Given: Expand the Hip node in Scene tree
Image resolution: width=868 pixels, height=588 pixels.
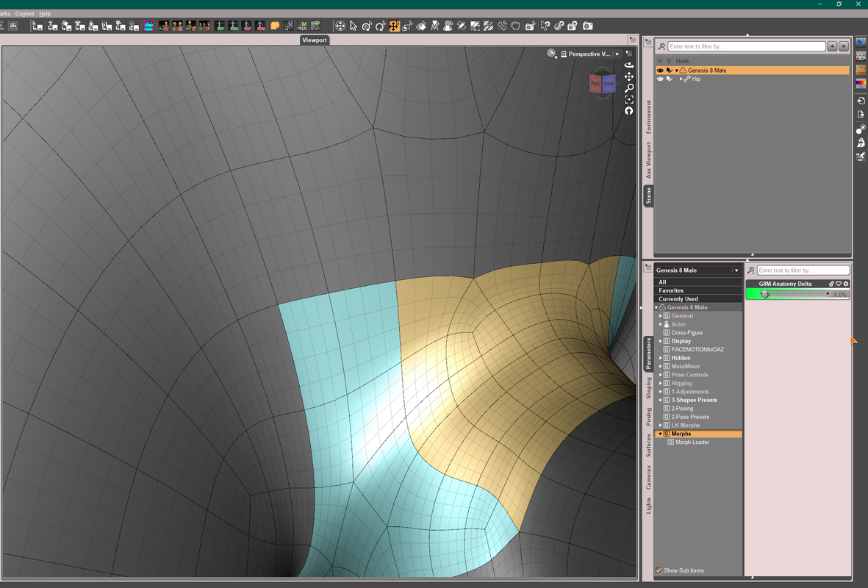Looking at the screenshot, I should pos(681,79).
